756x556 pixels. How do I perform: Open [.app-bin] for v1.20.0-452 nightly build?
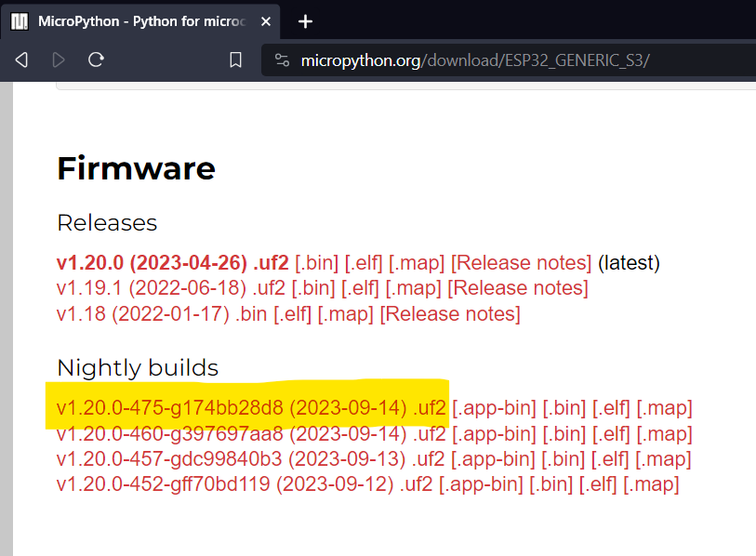click(x=481, y=484)
